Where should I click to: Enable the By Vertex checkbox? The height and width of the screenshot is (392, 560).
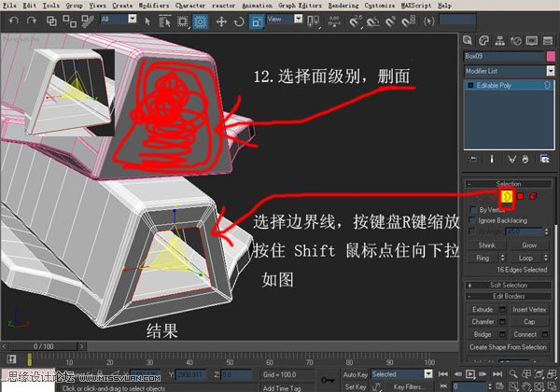473,209
